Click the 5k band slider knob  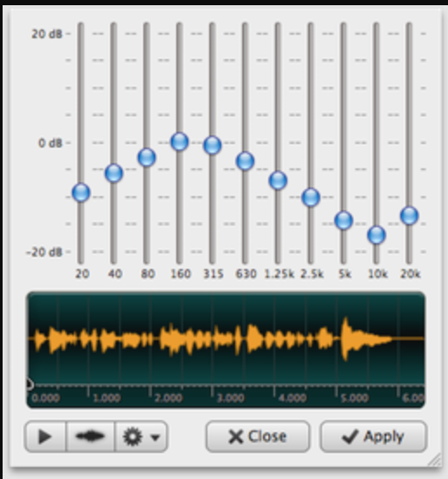click(344, 220)
